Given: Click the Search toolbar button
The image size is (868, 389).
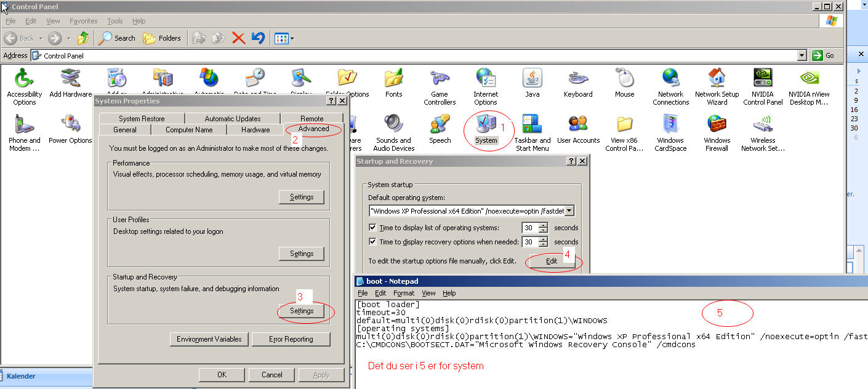Looking at the screenshot, I should pos(117,38).
